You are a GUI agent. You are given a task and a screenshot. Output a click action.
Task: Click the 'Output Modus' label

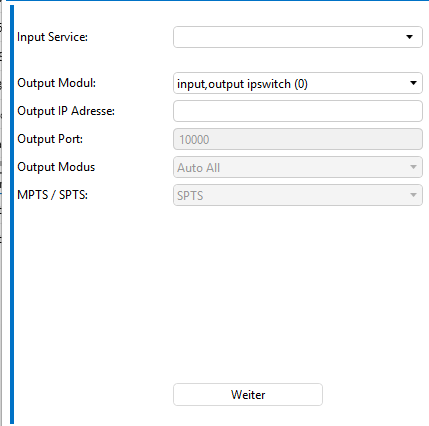(56, 167)
